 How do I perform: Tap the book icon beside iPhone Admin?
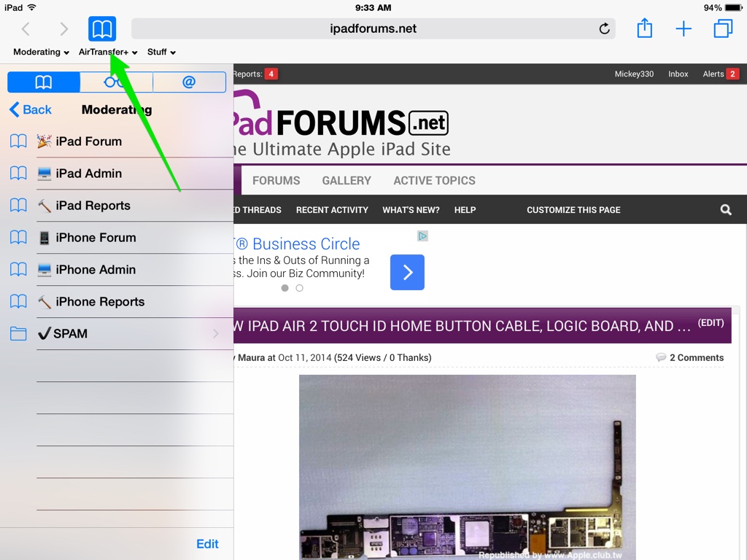(x=18, y=270)
